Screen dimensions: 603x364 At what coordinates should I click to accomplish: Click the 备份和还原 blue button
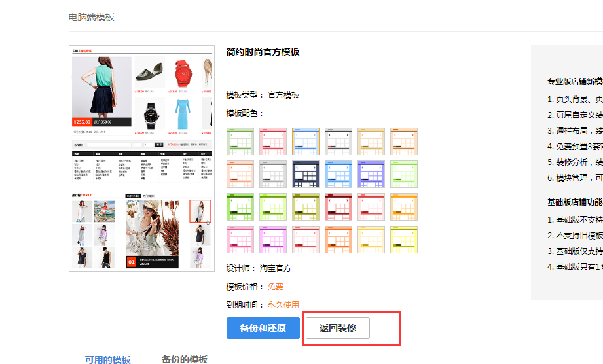tap(263, 328)
